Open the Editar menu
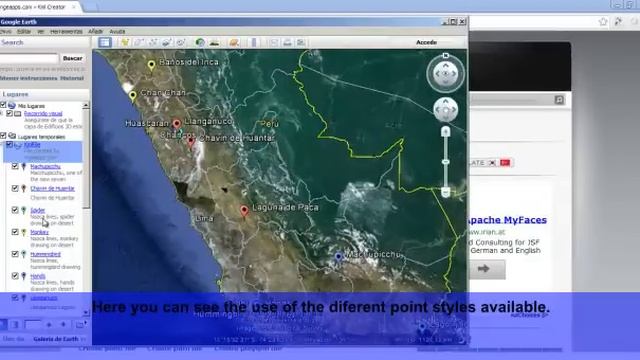The image size is (640, 360). [x=24, y=31]
